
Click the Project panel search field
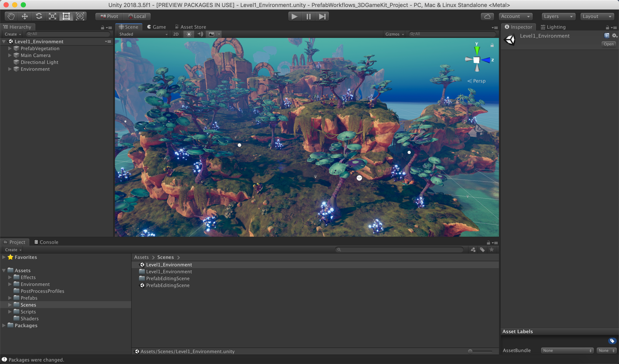tap(399, 250)
